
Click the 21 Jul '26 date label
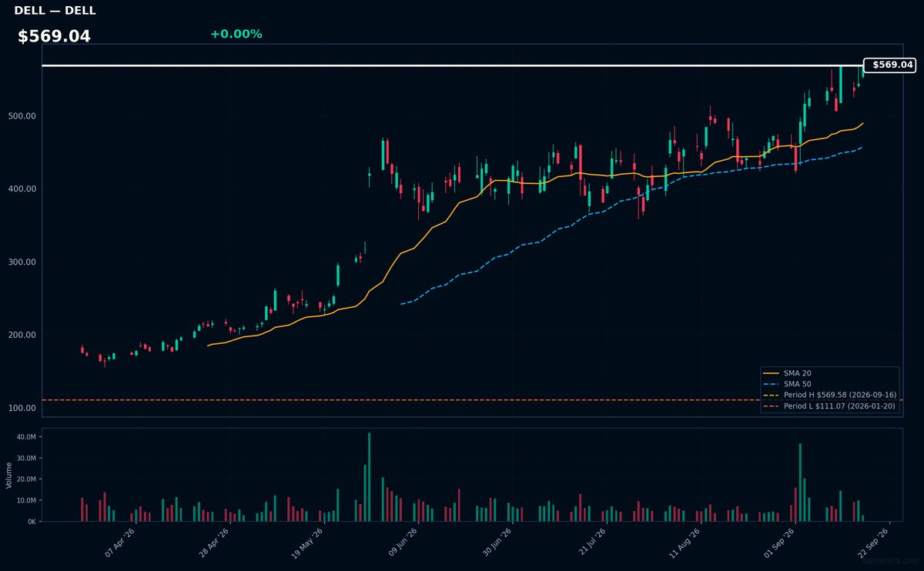(x=591, y=542)
